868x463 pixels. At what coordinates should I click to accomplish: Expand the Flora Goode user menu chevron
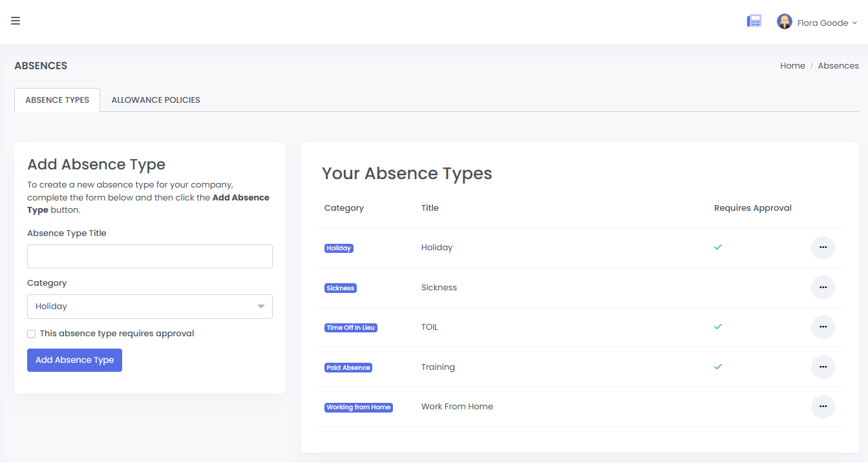pos(854,23)
